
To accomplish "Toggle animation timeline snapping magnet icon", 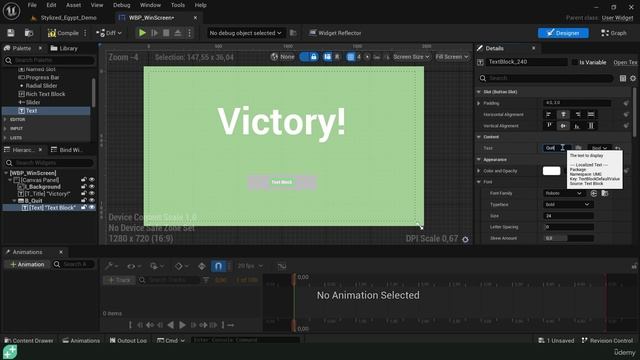I will tap(218, 266).
